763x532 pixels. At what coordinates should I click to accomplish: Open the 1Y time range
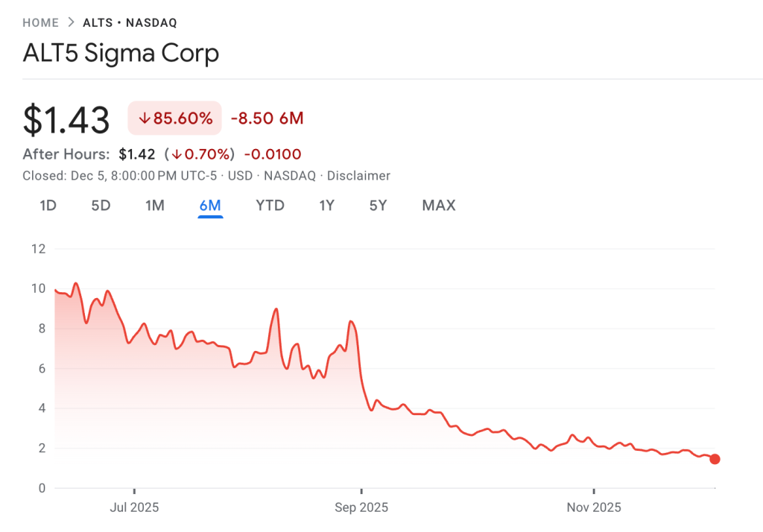[326, 206]
